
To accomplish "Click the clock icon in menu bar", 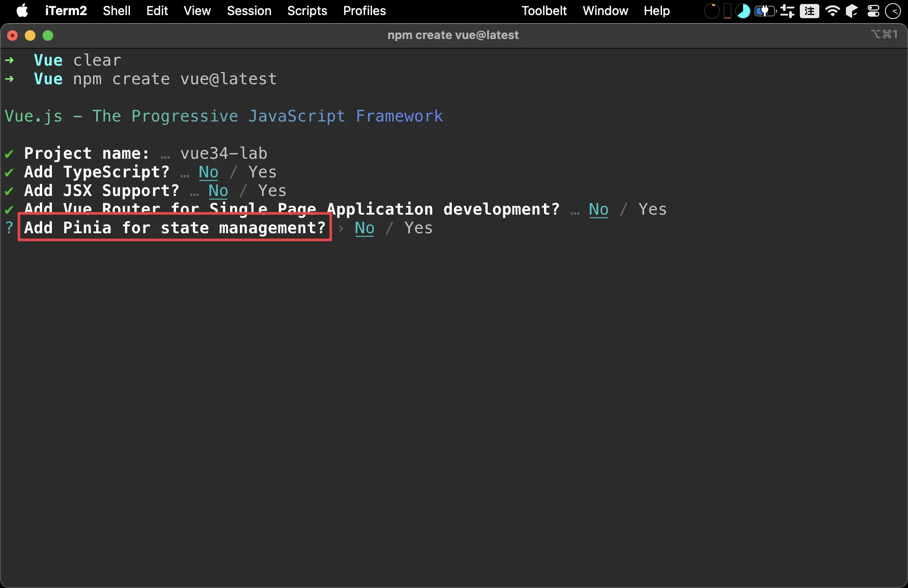I will 893,11.
